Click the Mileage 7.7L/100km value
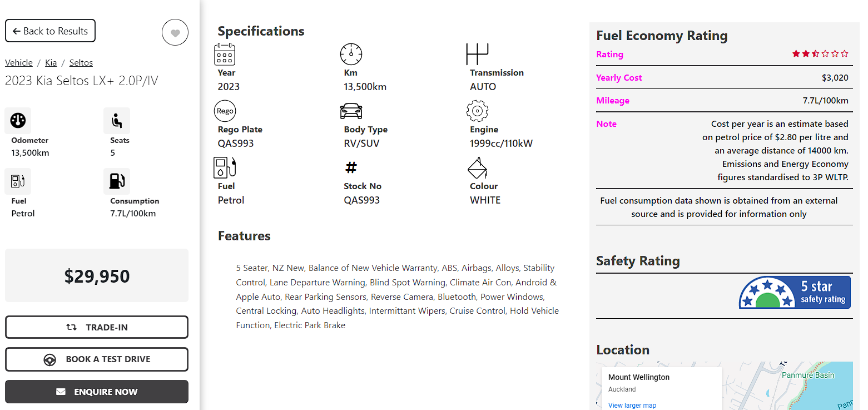Screen dimensions: 868x410 tap(825, 101)
